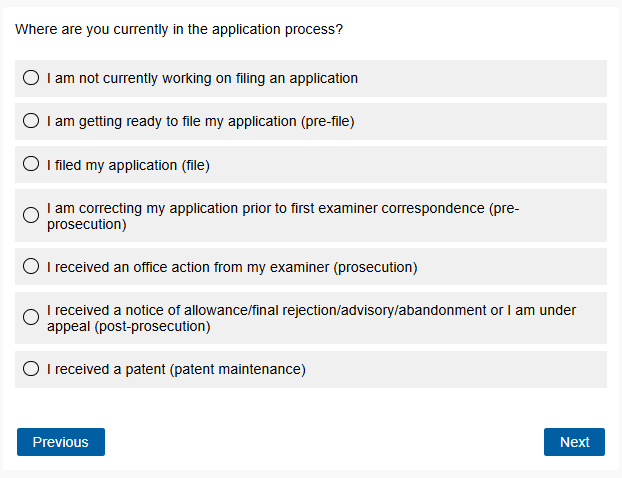Choose the post-prosecution 'notice of allowance' radio button
This screenshot has height=478, width=622.
coord(31,317)
